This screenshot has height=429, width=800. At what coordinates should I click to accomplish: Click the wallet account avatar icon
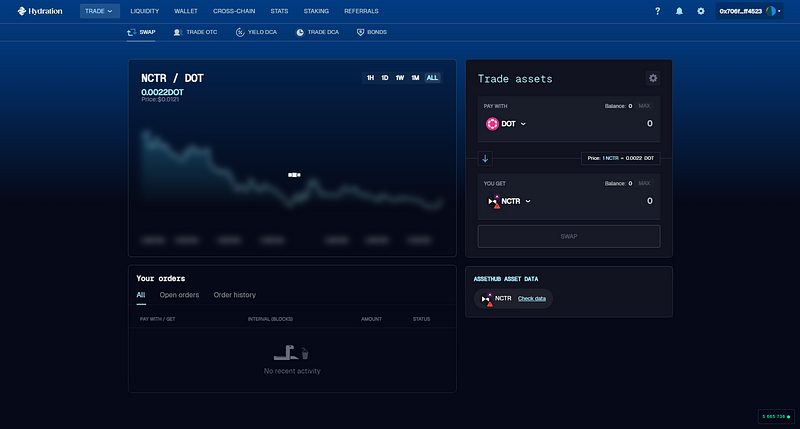(x=770, y=11)
